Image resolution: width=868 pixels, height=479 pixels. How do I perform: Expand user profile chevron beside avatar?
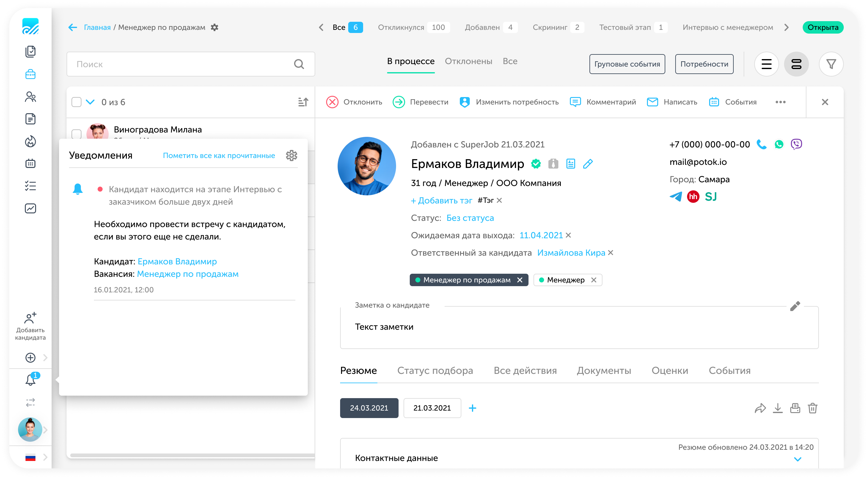coord(45,430)
